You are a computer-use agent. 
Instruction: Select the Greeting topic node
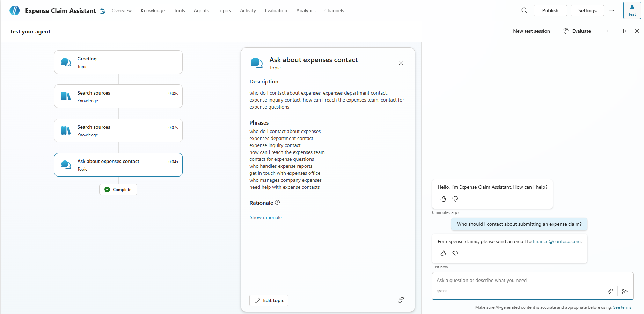click(118, 62)
